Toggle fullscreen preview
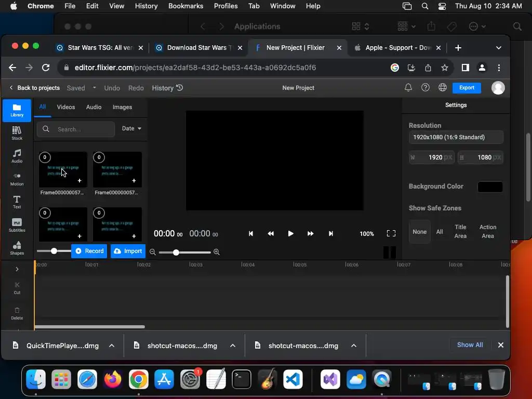The height and width of the screenshot is (399, 532). pos(391,233)
